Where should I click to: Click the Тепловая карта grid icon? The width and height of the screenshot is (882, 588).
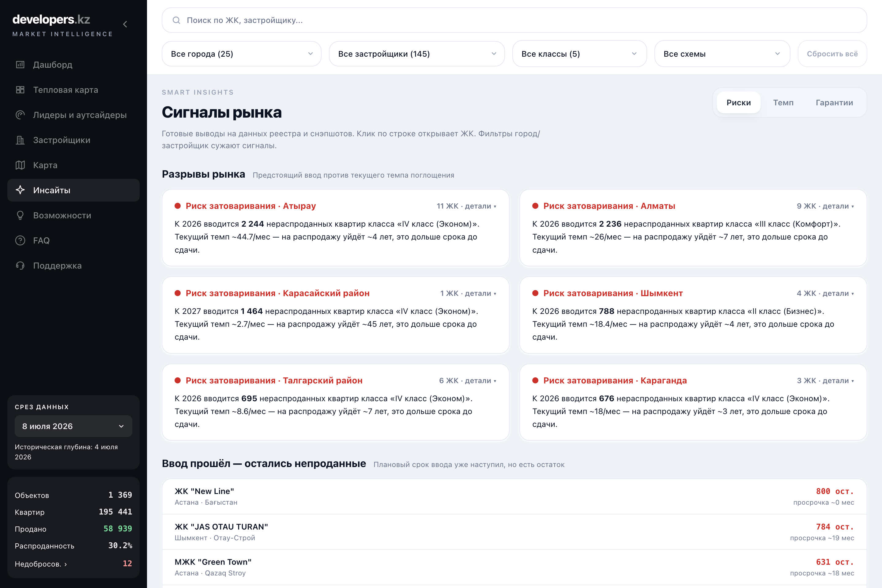point(20,90)
